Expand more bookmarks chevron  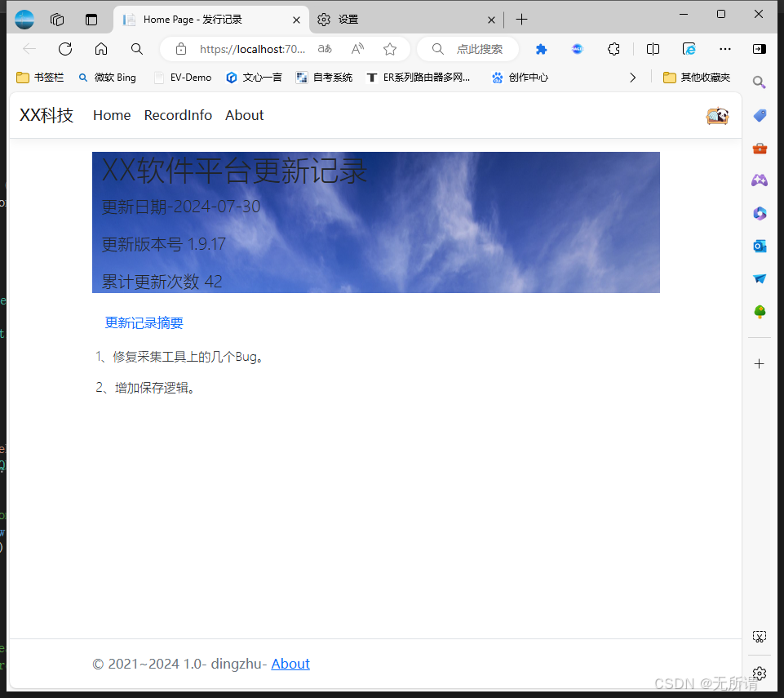[x=632, y=78]
